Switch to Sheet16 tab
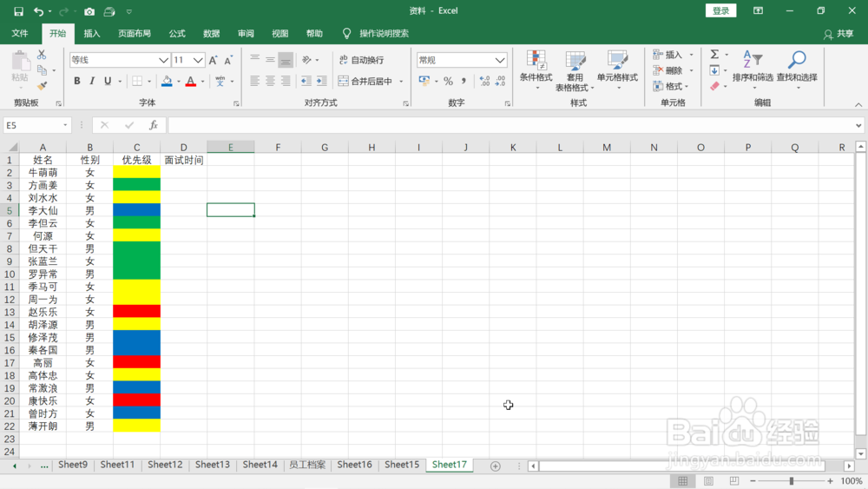The width and height of the screenshot is (868, 489). point(354,465)
